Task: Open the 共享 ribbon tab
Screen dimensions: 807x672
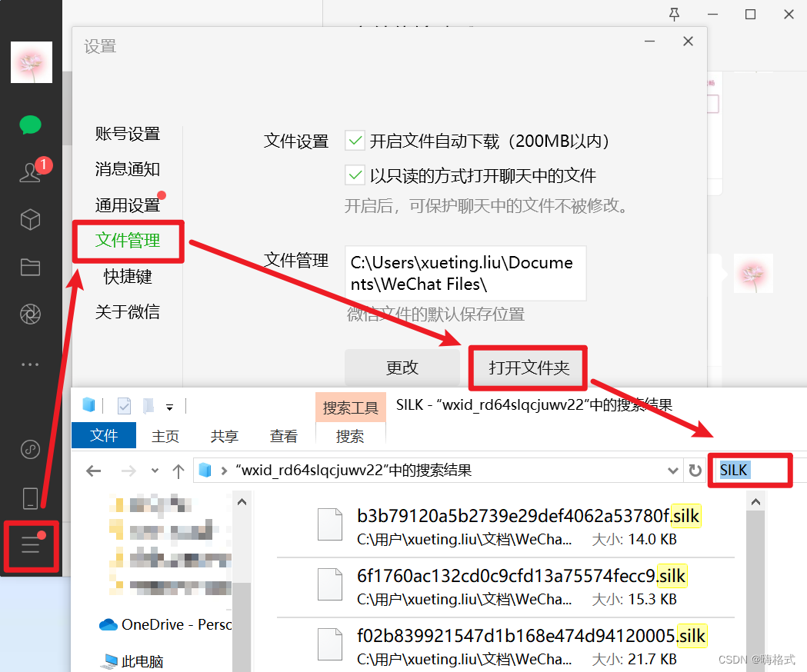Action: pyautogui.click(x=225, y=436)
